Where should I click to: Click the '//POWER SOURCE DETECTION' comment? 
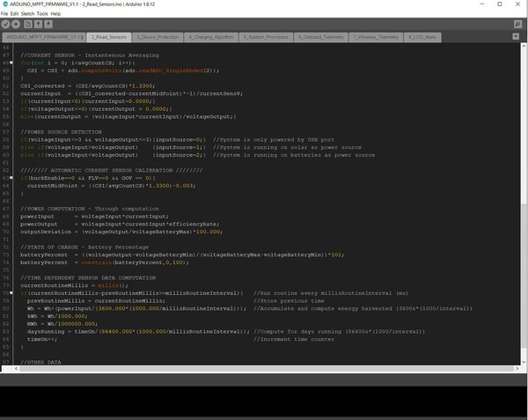point(61,132)
